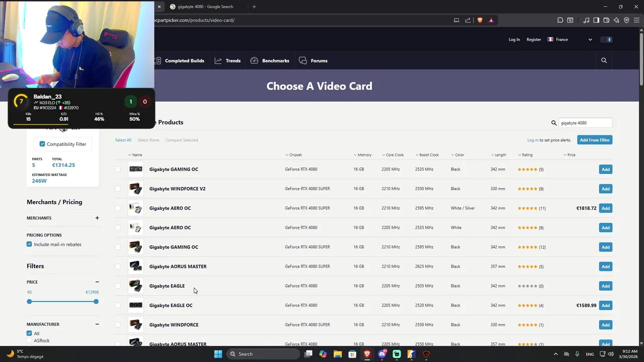Screen dimensions: 644x362
Task: Sort by Price column
Action: click(569, 155)
